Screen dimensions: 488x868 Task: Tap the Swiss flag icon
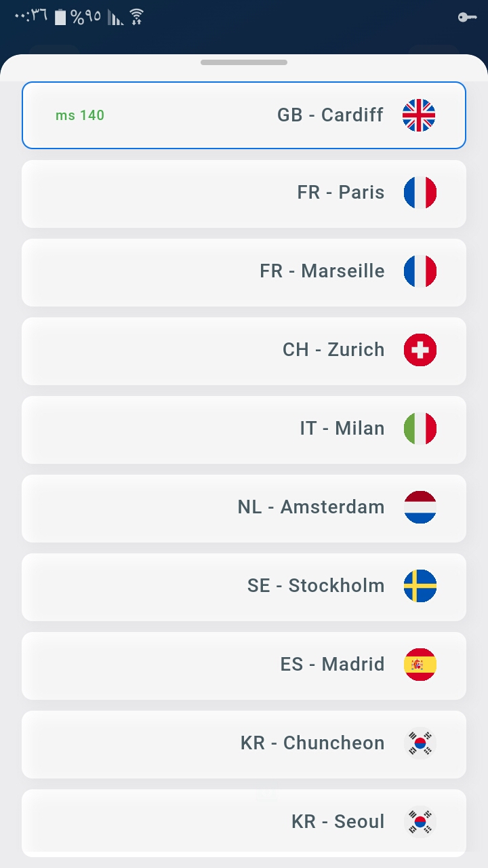420,350
